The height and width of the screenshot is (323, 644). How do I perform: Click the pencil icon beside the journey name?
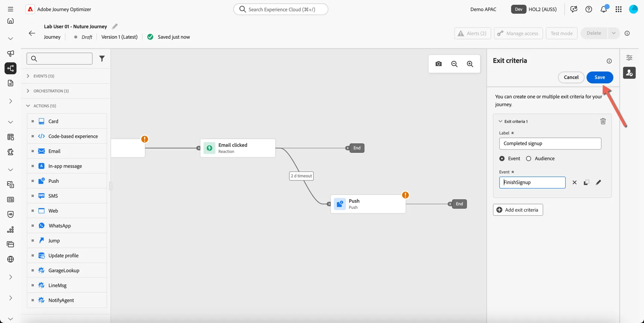pos(115,26)
